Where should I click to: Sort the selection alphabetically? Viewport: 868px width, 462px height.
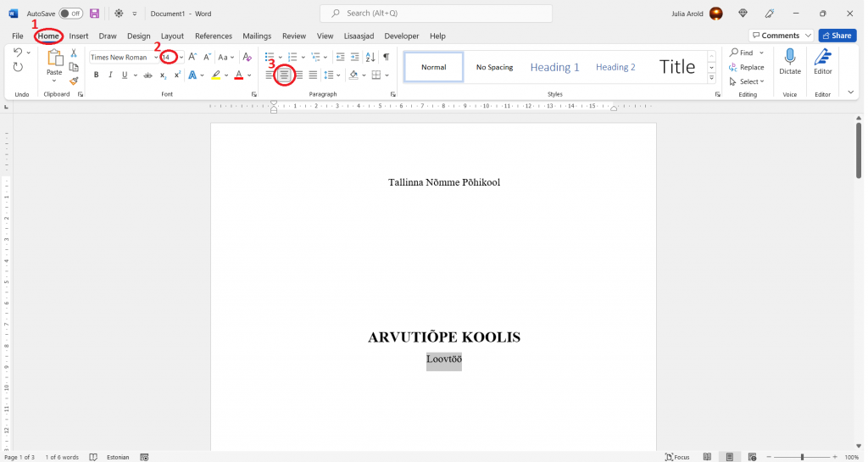(x=370, y=57)
